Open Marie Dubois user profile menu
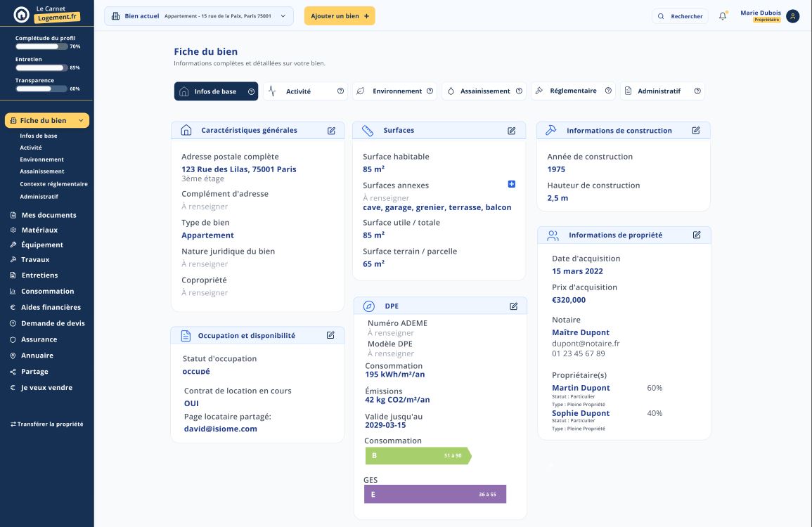812x527 pixels. pyautogui.click(x=792, y=16)
